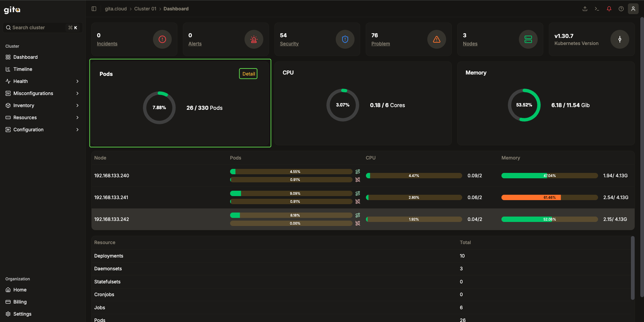This screenshot has height=322, width=644.
Task: Open Dashboard in the sidebar
Action: (43, 57)
